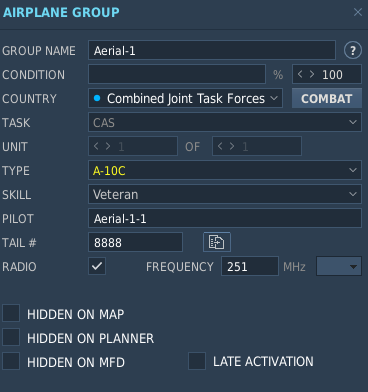The height and width of the screenshot is (392, 368).
Task: Click the blue country dot icon
Action: [x=97, y=98]
